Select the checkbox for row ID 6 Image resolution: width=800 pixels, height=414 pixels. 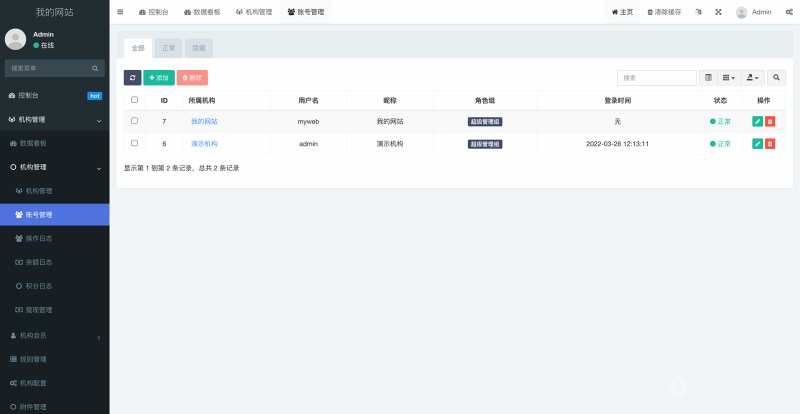[135, 144]
